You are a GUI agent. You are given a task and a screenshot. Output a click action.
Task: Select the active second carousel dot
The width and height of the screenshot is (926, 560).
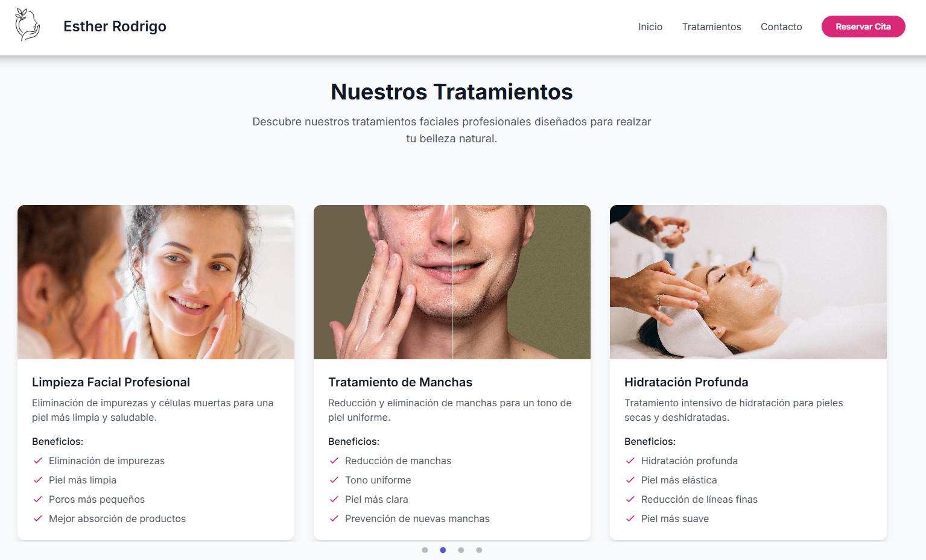click(x=443, y=550)
